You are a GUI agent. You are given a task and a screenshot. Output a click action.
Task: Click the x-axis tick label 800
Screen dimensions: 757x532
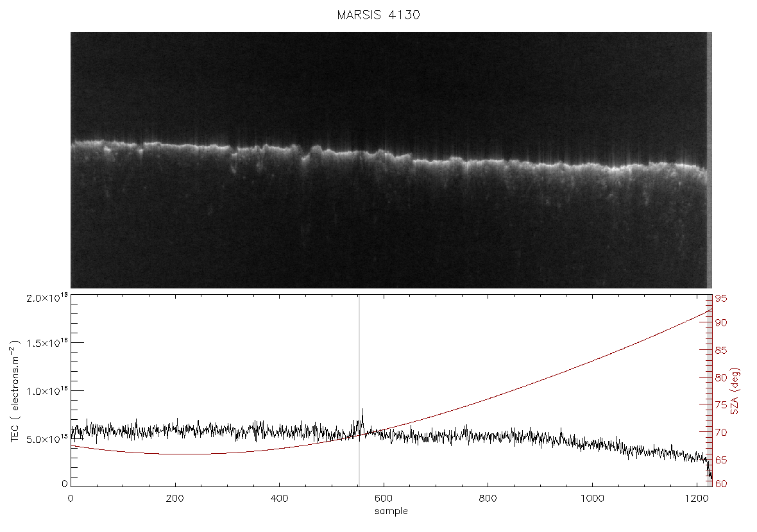point(488,498)
